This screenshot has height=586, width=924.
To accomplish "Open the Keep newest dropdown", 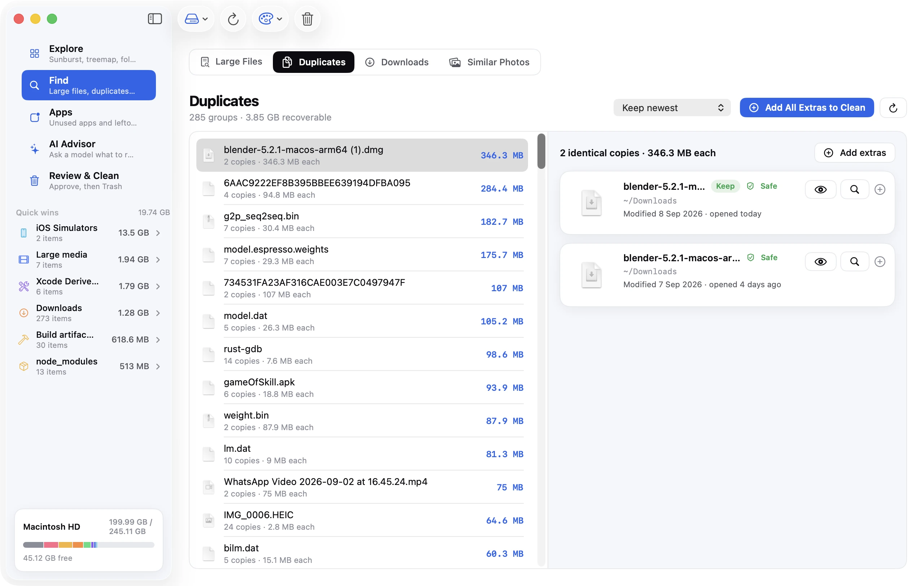I will pos(671,108).
